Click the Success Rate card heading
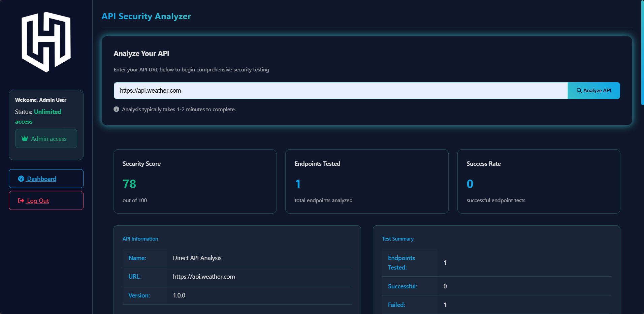Viewport: 644px width, 314px height. 484,164
